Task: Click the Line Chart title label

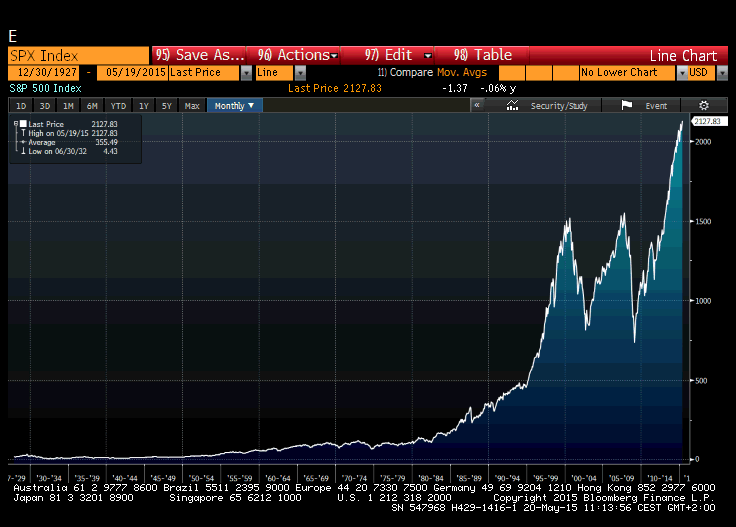Action: coord(683,56)
